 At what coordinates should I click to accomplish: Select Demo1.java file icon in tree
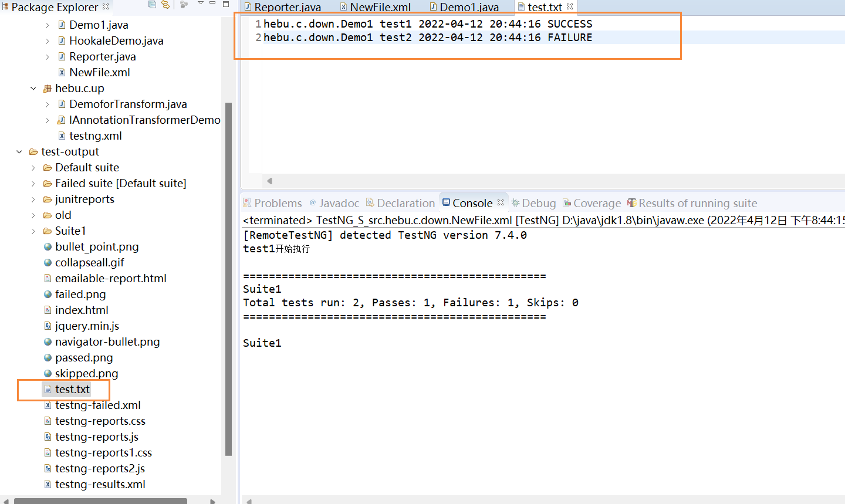62,25
